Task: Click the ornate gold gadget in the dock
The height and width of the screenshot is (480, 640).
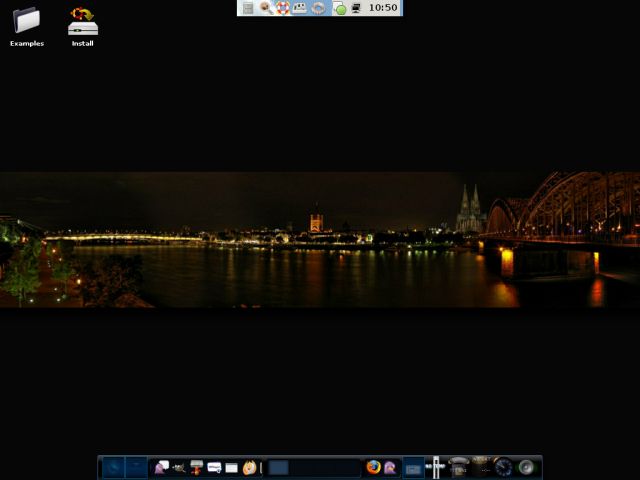Action: click(x=481, y=467)
